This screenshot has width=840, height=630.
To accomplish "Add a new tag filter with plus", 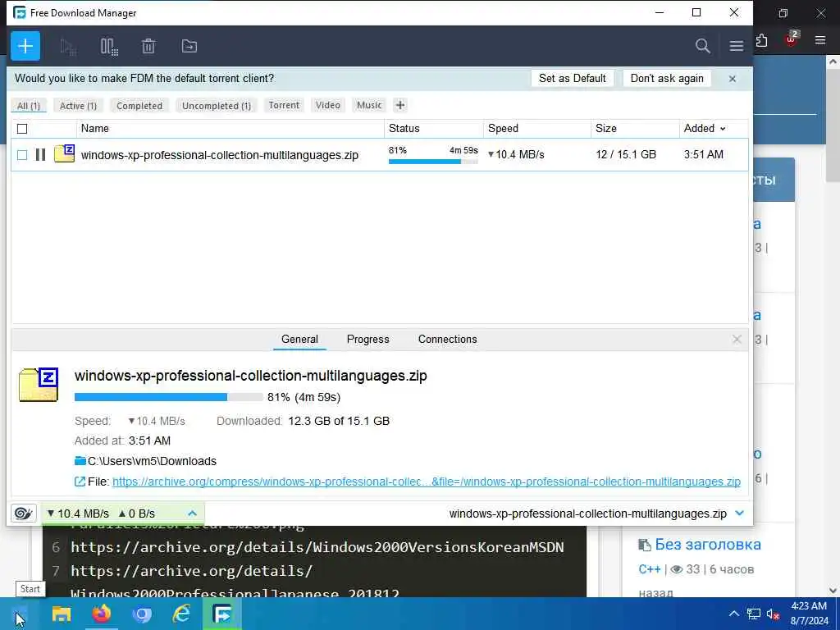I will click(x=400, y=105).
